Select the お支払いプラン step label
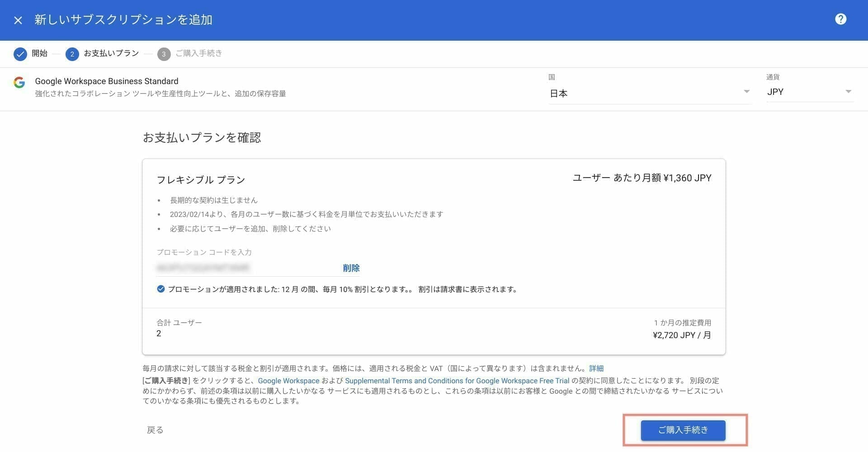This screenshot has width=868, height=452. [111, 53]
